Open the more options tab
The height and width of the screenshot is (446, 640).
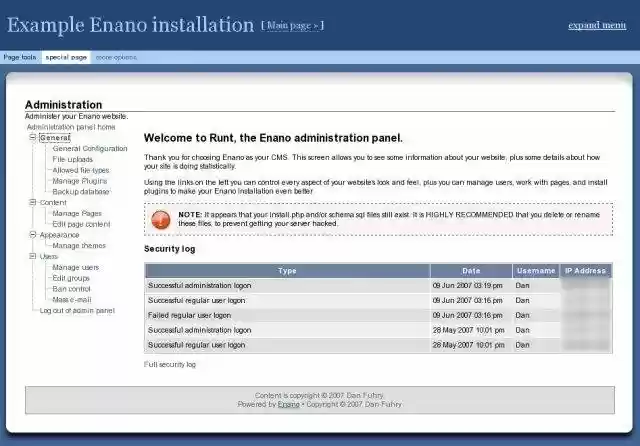(116, 58)
